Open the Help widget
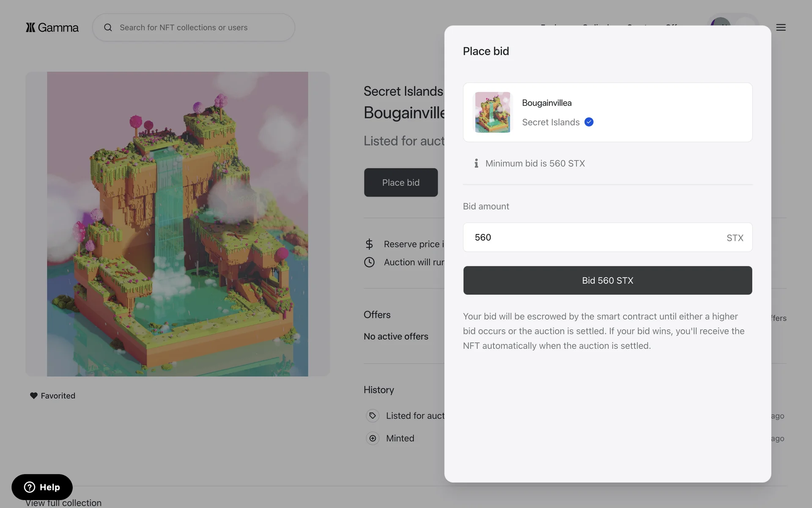This screenshot has height=508, width=812. click(42, 487)
